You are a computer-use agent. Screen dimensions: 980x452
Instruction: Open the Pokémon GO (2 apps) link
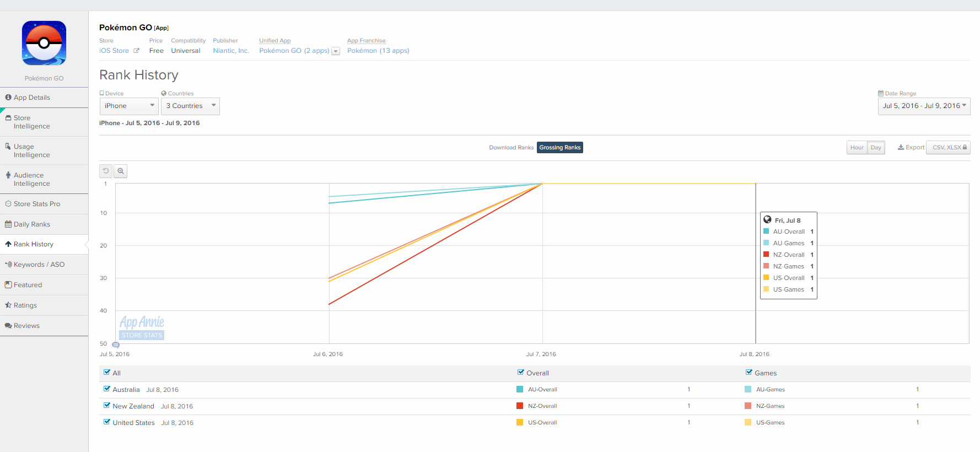point(294,51)
